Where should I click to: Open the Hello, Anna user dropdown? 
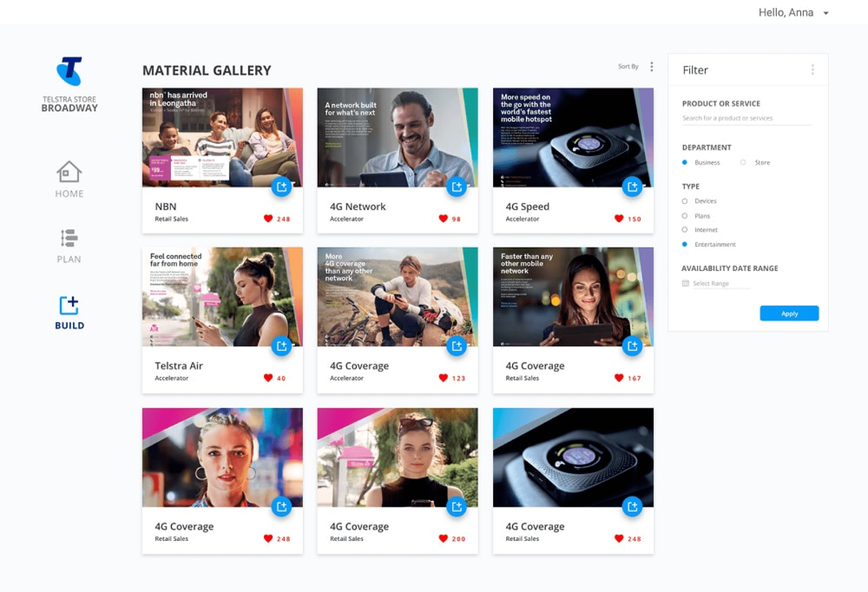tap(793, 13)
